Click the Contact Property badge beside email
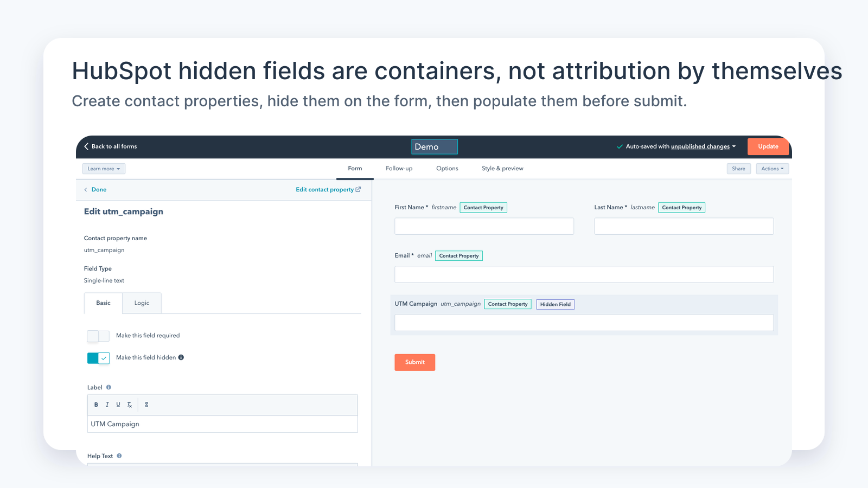The width and height of the screenshot is (868, 488). [459, 256]
